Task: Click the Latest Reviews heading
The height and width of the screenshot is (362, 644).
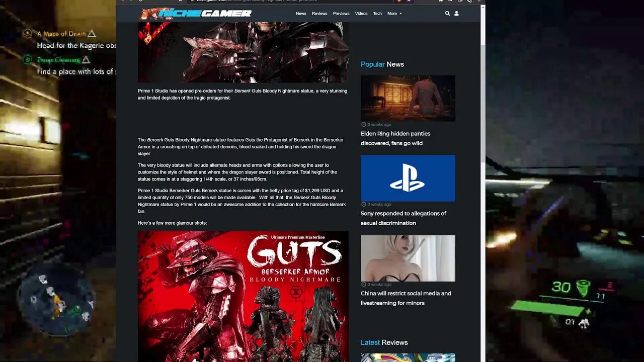Action: pos(384,342)
